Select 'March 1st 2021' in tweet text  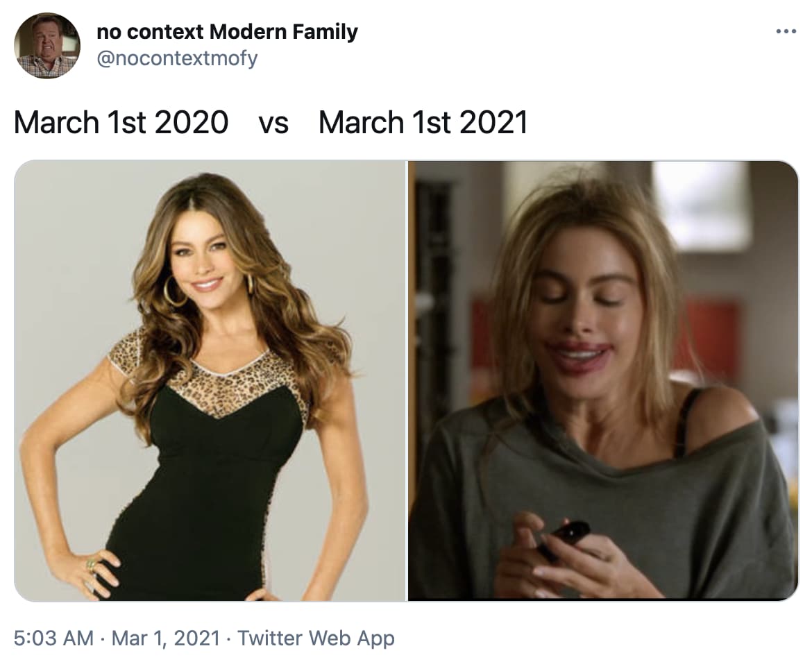point(423,122)
